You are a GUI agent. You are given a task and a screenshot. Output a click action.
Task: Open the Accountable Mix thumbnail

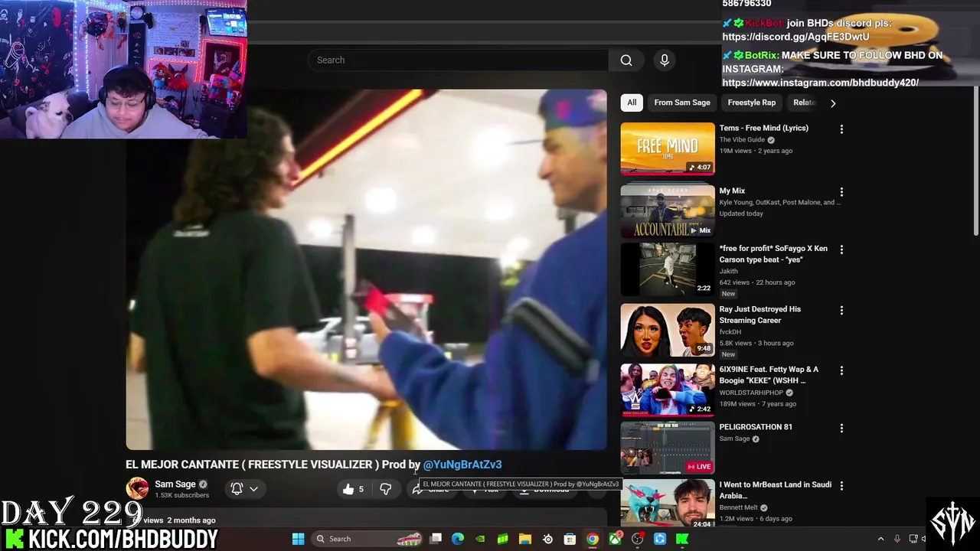(x=668, y=210)
